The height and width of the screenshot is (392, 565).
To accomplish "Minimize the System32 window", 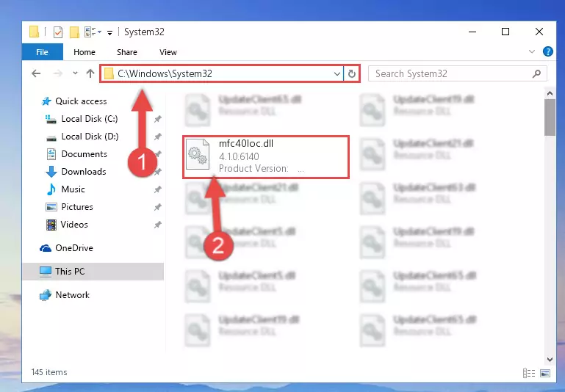I will click(x=472, y=32).
